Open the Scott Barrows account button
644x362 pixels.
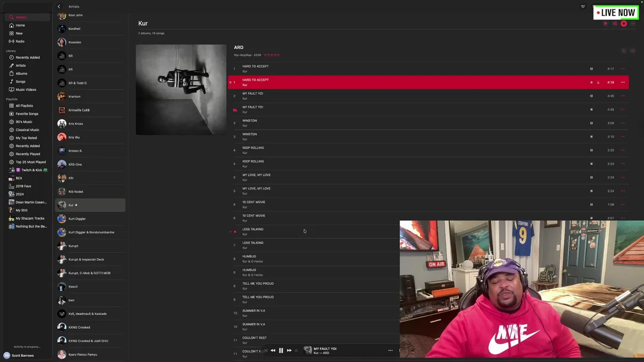[19, 355]
